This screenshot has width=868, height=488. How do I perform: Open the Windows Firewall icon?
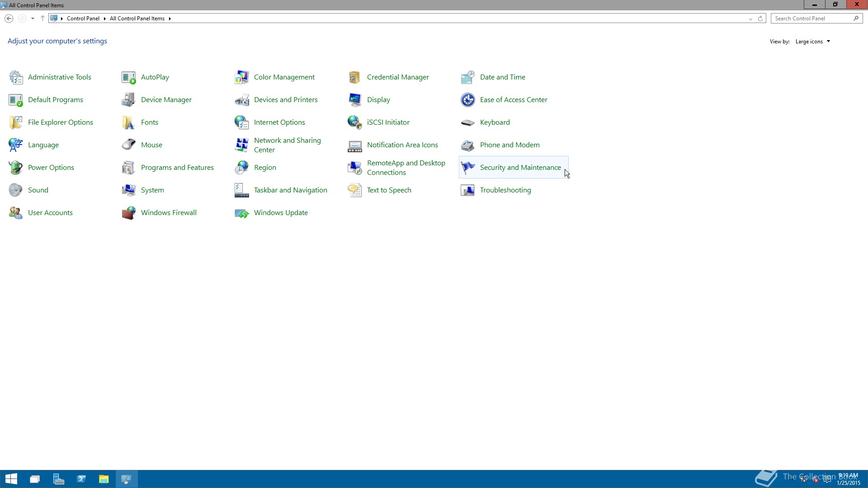pyautogui.click(x=129, y=213)
